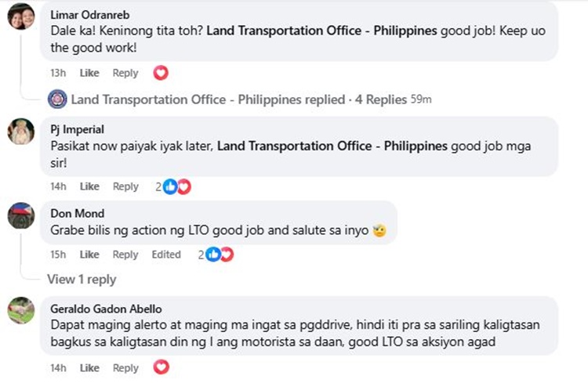Image resolution: width=588 pixels, height=383 pixels.
Task: Click 14h timestamp on Geraldo's comment
Action: pyautogui.click(x=58, y=367)
